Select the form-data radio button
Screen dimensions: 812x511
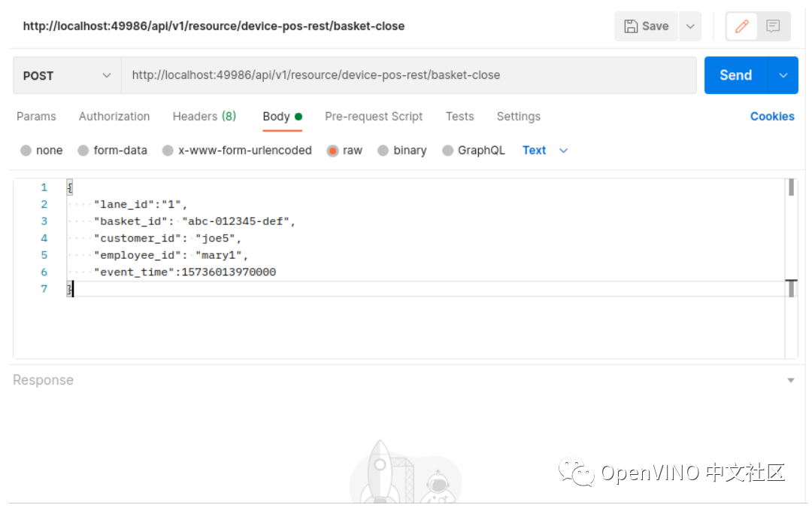click(x=83, y=151)
